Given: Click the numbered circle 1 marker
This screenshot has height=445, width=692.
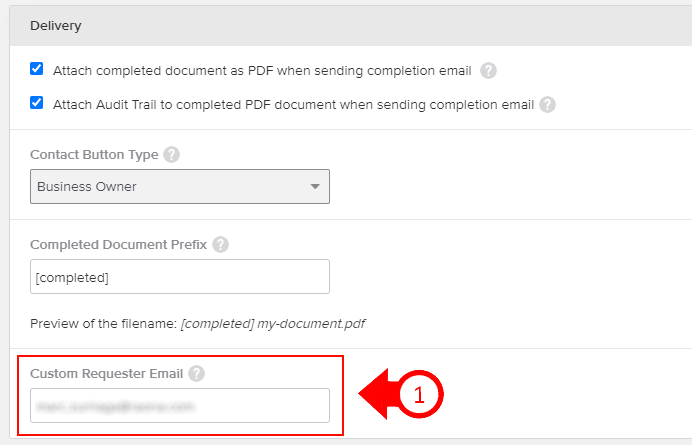Looking at the screenshot, I should pos(420,395).
